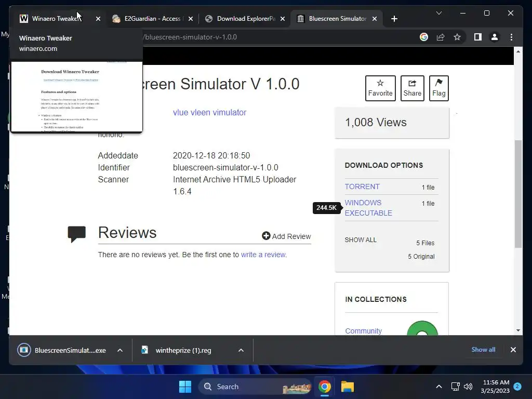Click the Add Review plus icon

pos(266,236)
